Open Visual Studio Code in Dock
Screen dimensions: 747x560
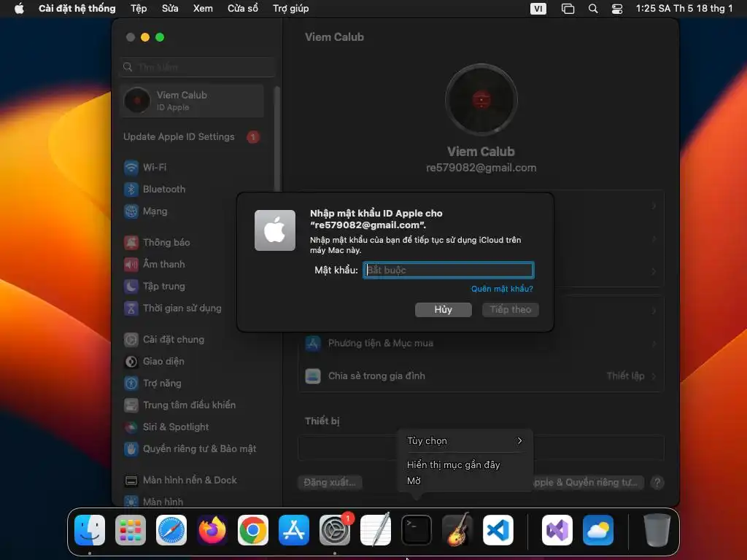(498, 530)
